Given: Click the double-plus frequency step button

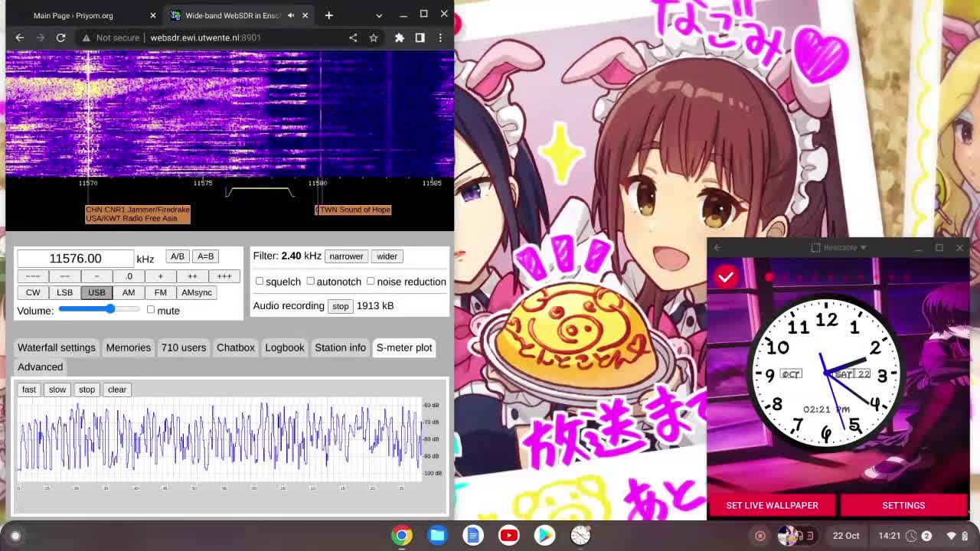Looking at the screenshot, I should click(x=192, y=276).
